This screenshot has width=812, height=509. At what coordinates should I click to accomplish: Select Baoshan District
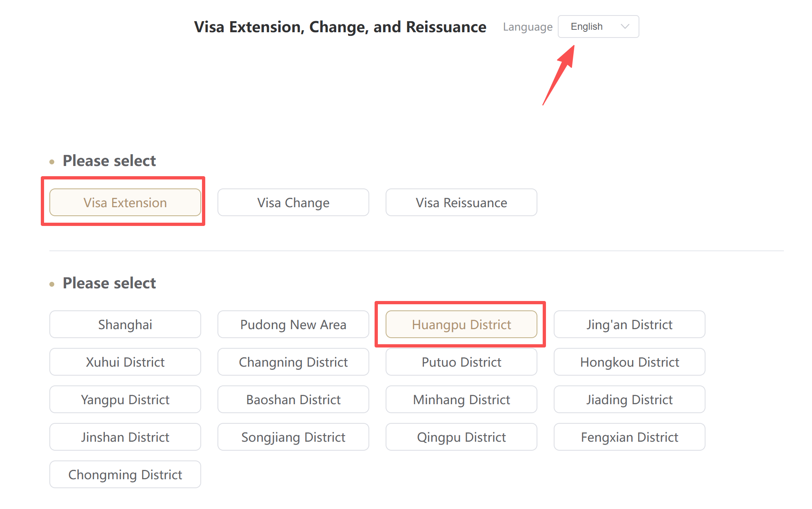293,399
